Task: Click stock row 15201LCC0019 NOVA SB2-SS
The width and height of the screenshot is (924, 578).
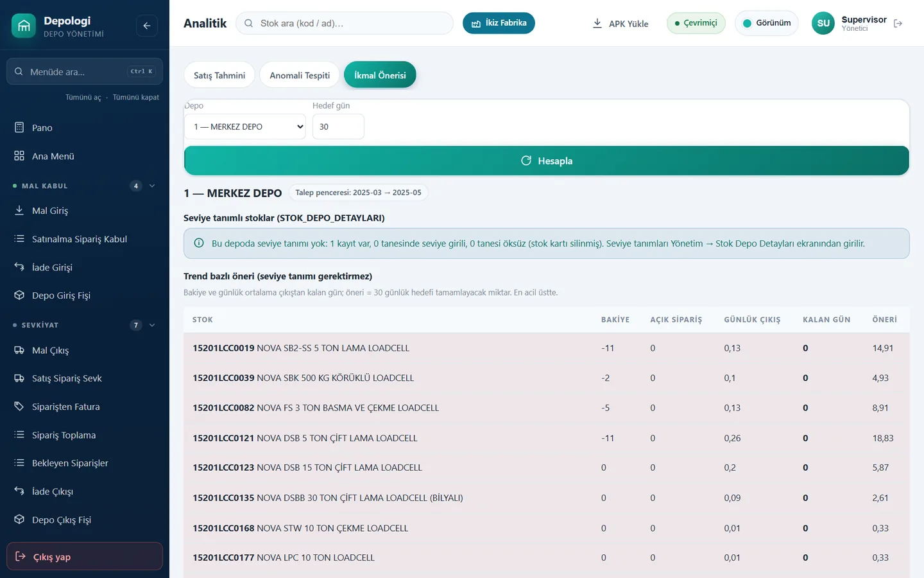Action: [547, 348]
